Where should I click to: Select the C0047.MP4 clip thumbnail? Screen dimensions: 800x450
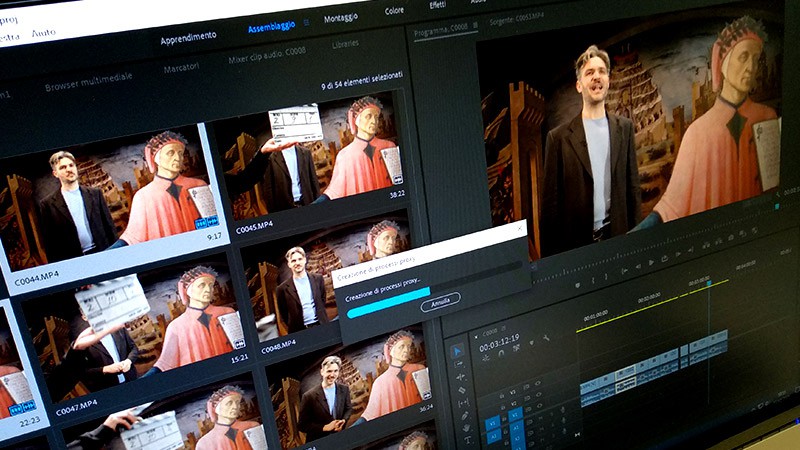click(x=134, y=329)
